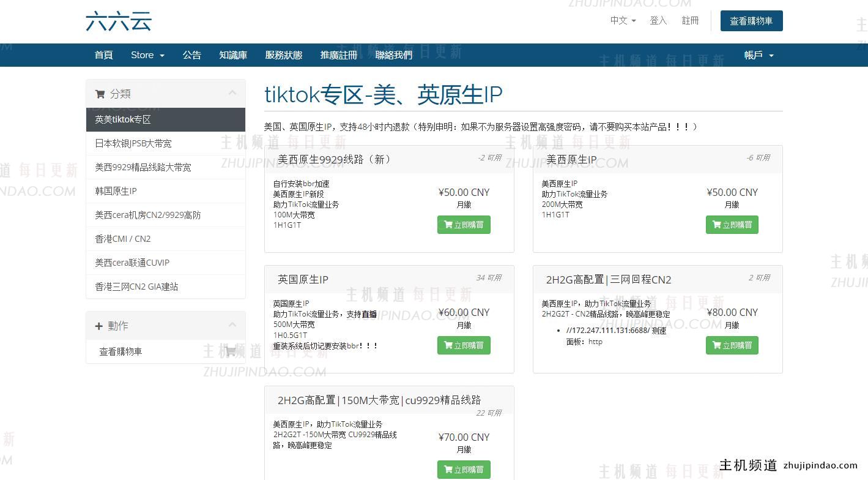This screenshot has width=868, height=480.
Task: Select the 韩国原生IP category
Action: click(116, 191)
